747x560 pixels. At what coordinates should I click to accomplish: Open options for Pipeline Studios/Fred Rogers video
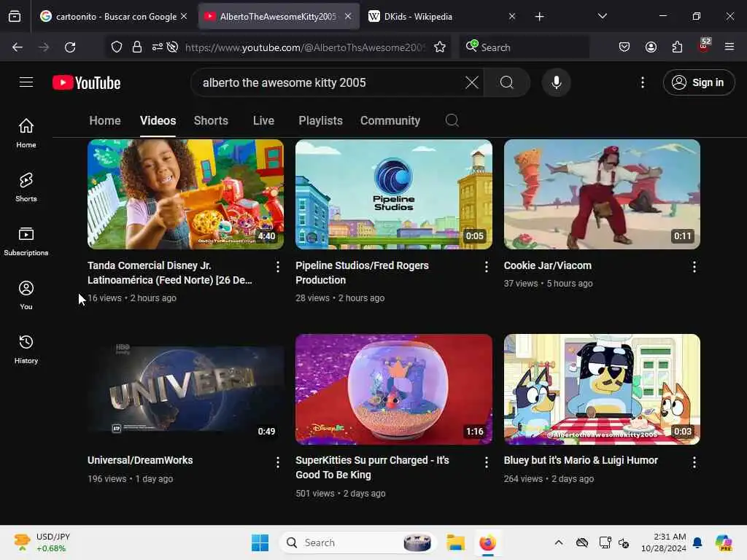[x=486, y=267]
